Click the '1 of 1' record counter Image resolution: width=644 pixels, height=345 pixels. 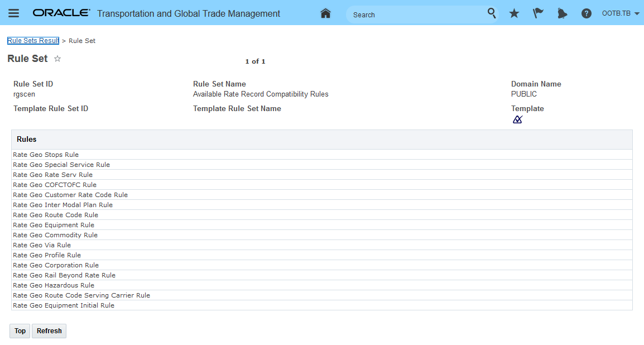255,61
